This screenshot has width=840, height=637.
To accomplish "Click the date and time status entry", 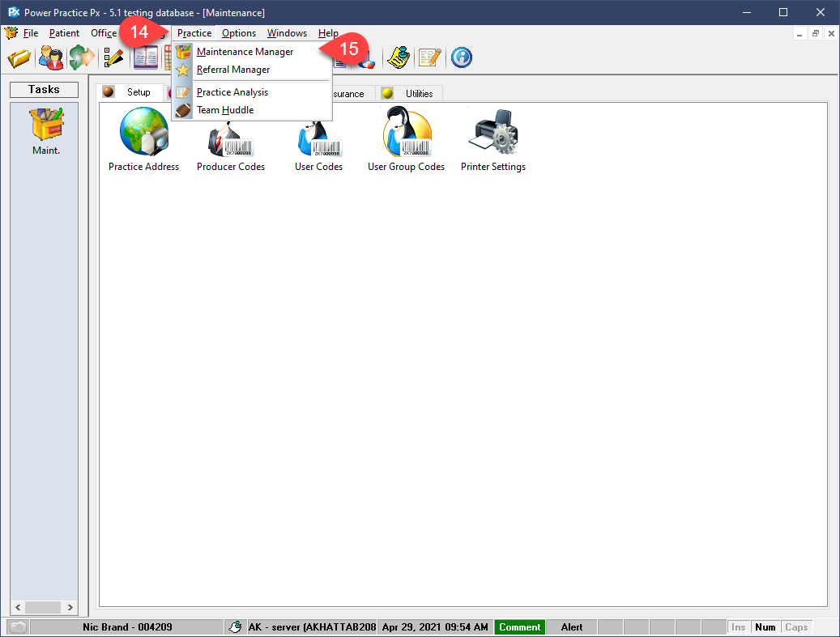I will click(x=435, y=626).
